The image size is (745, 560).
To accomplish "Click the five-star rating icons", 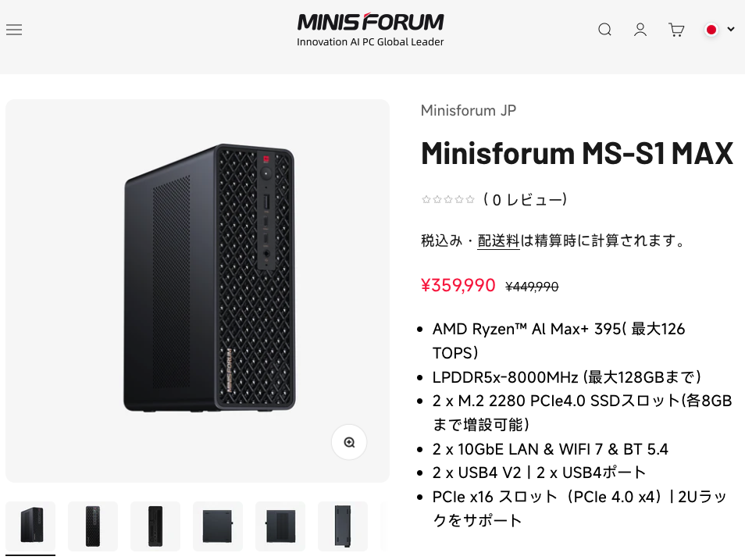I will [x=447, y=200].
